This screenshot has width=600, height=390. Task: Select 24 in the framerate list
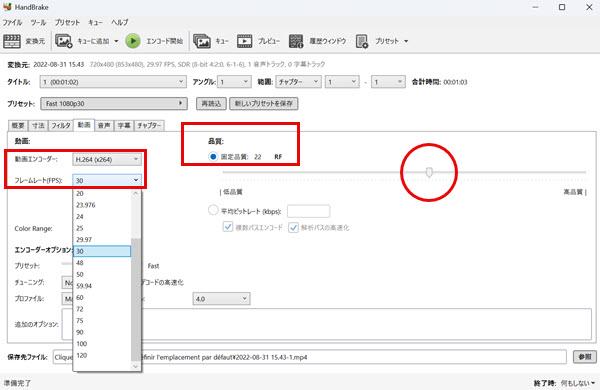102,217
